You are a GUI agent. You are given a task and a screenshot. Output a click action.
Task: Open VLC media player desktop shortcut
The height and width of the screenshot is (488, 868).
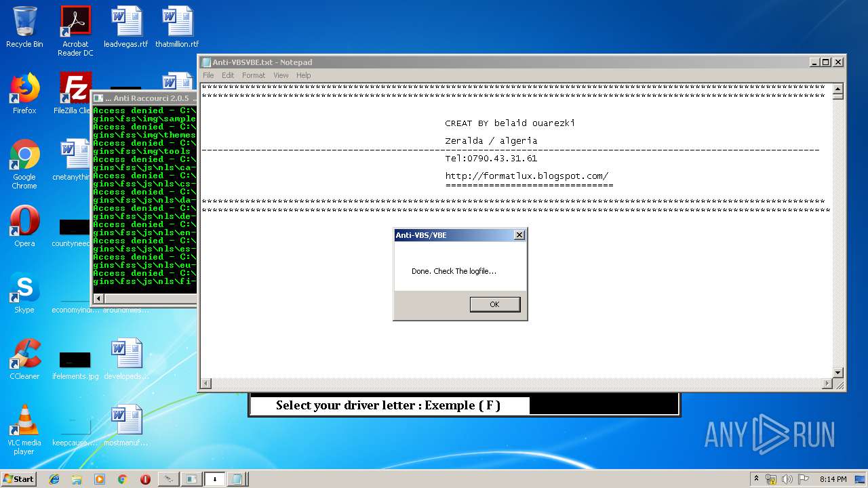[x=24, y=430]
